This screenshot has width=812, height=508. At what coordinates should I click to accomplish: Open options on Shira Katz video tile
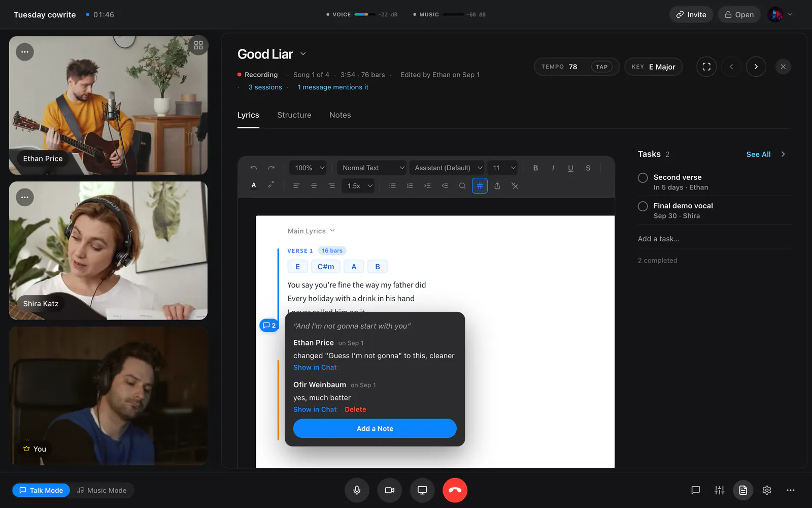(x=25, y=197)
